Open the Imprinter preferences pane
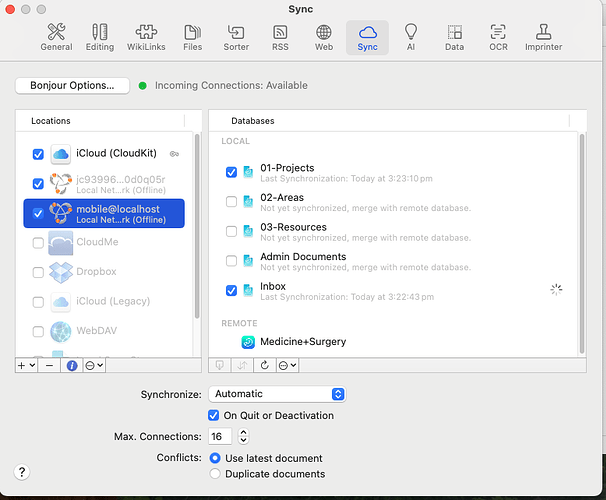Viewport: 606px width, 500px height. tap(543, 37)
